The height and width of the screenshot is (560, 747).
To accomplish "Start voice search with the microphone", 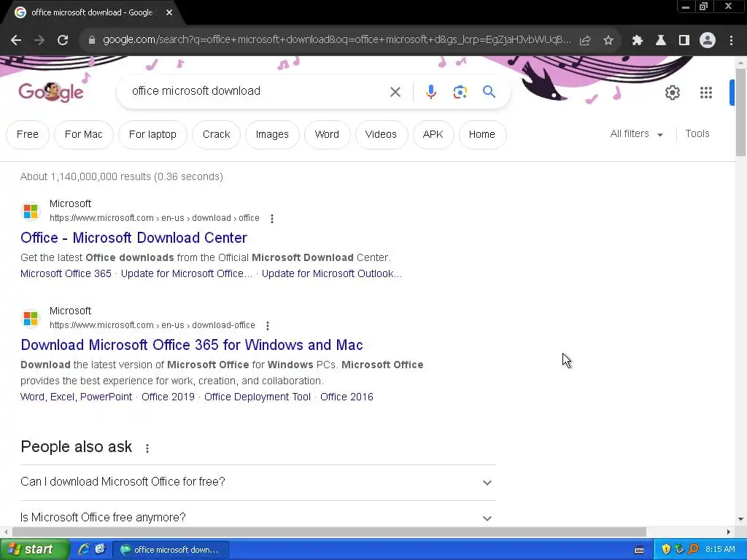I will point(430,92).
